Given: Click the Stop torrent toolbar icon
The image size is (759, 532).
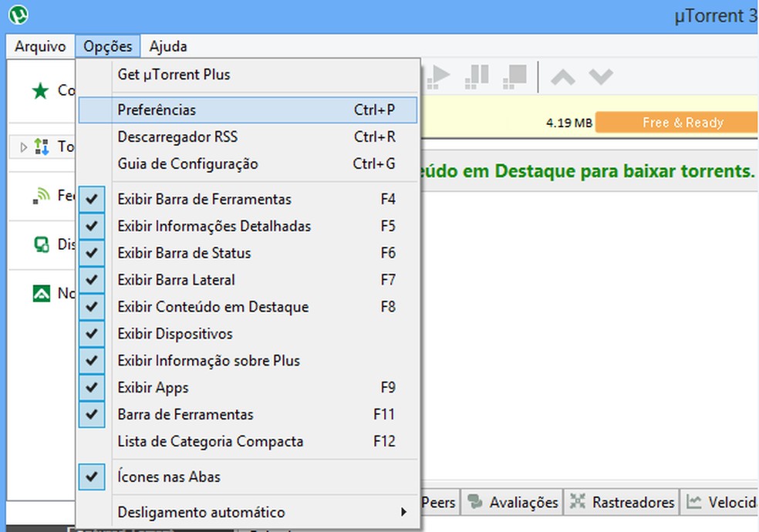Looking at the screenshot, I should [514, 76].
